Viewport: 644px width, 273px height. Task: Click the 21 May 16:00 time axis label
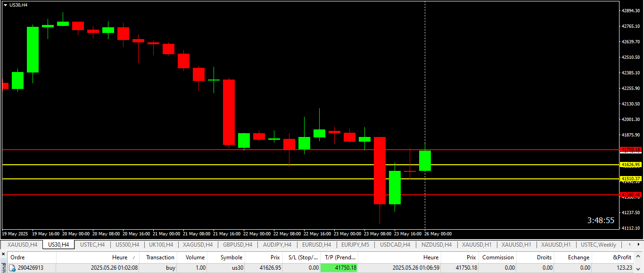[227, 234]
